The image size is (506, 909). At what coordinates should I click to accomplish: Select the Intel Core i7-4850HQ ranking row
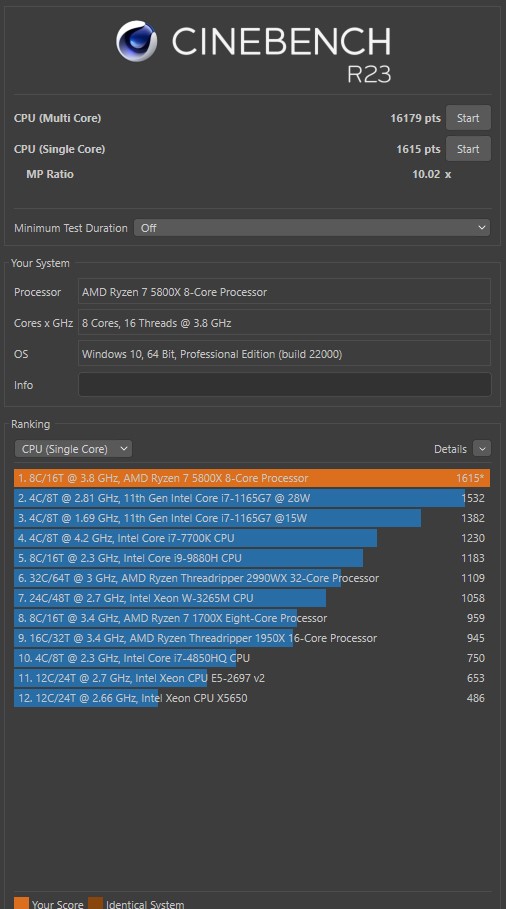click(x=252, y=658)
